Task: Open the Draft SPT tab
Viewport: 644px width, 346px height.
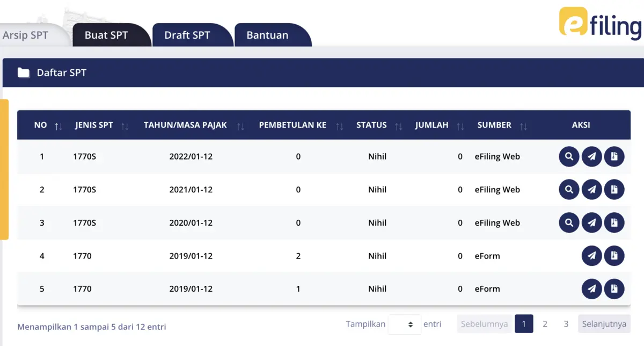Action: pyautogui.click(x=187, y=35)
